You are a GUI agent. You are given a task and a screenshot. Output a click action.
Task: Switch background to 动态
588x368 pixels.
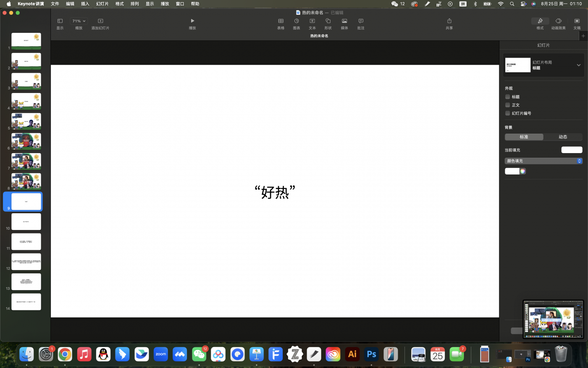[x=563, y=137]
